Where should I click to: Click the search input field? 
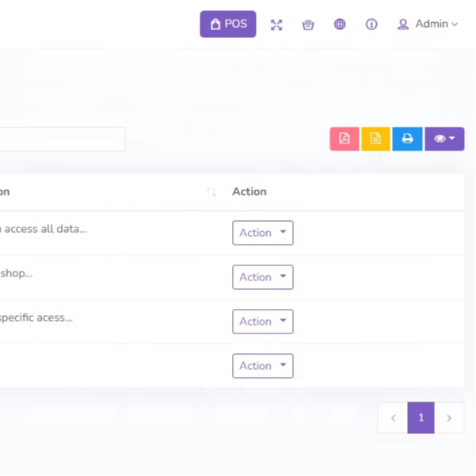[x=63, y=139]
